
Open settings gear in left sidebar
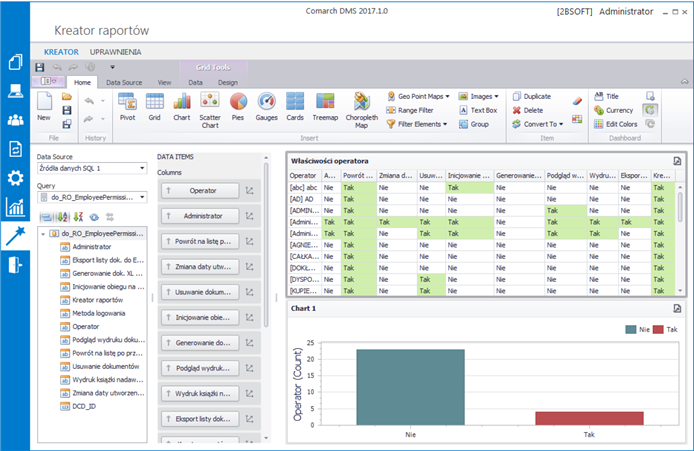coord(15,178)
